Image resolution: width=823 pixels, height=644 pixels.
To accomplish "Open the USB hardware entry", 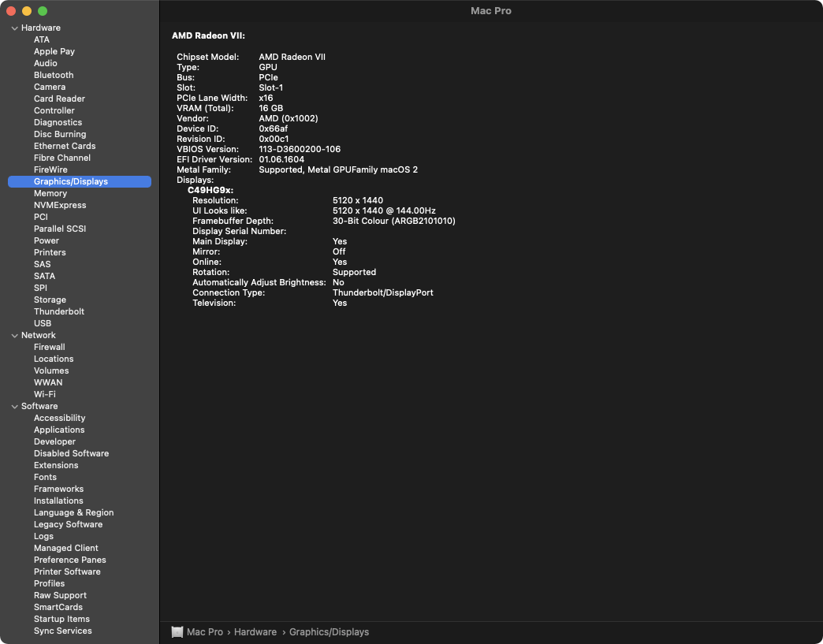I will (x=43, y=323).
